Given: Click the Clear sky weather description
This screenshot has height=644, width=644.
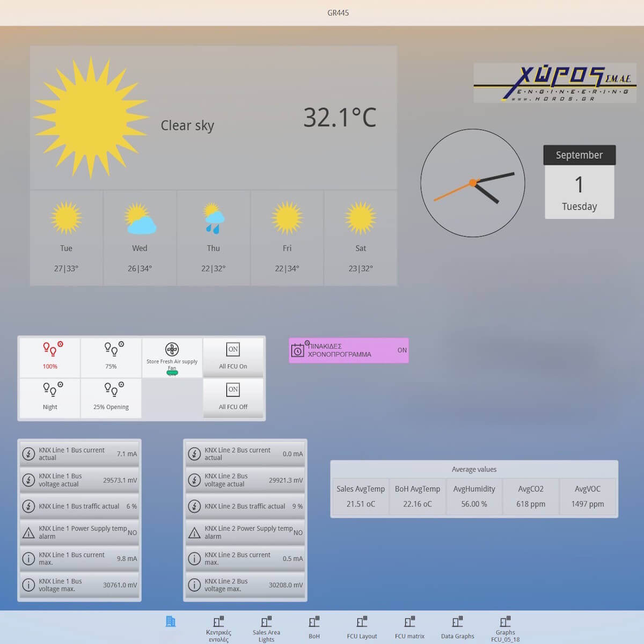Looking at the screenshot, I should (x=187, y=126).
